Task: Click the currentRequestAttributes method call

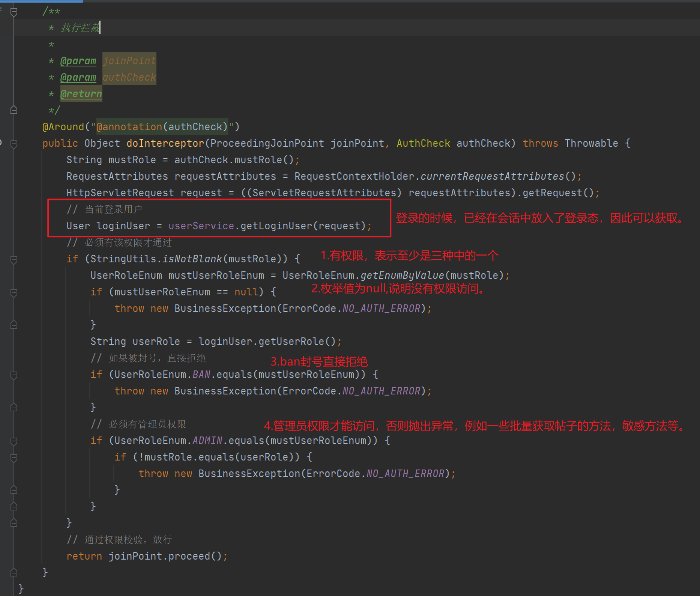Action: (x=492, y=176)
